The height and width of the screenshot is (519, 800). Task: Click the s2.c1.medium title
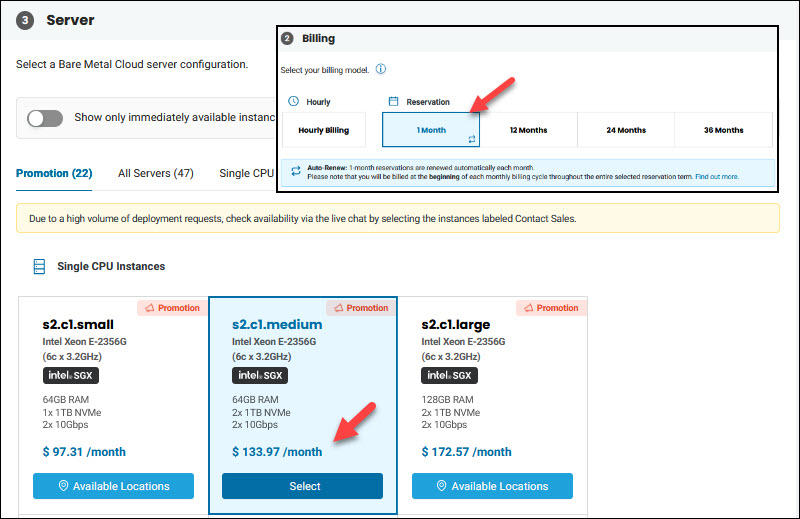[x=277, y=325]
